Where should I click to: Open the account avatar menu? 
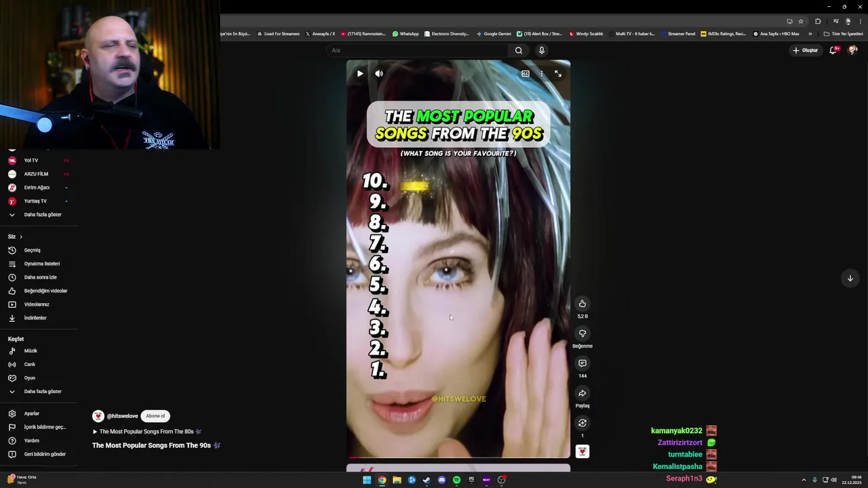[852, 50]
